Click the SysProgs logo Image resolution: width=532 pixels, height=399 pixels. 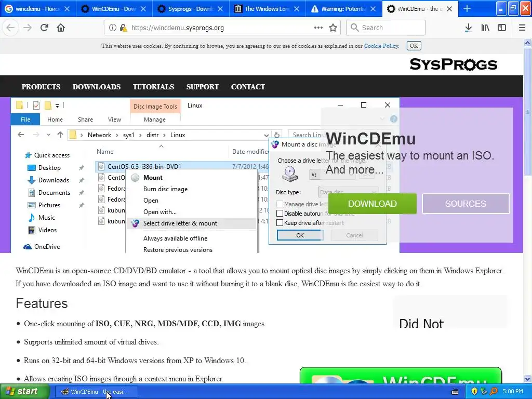click(453, 64)
